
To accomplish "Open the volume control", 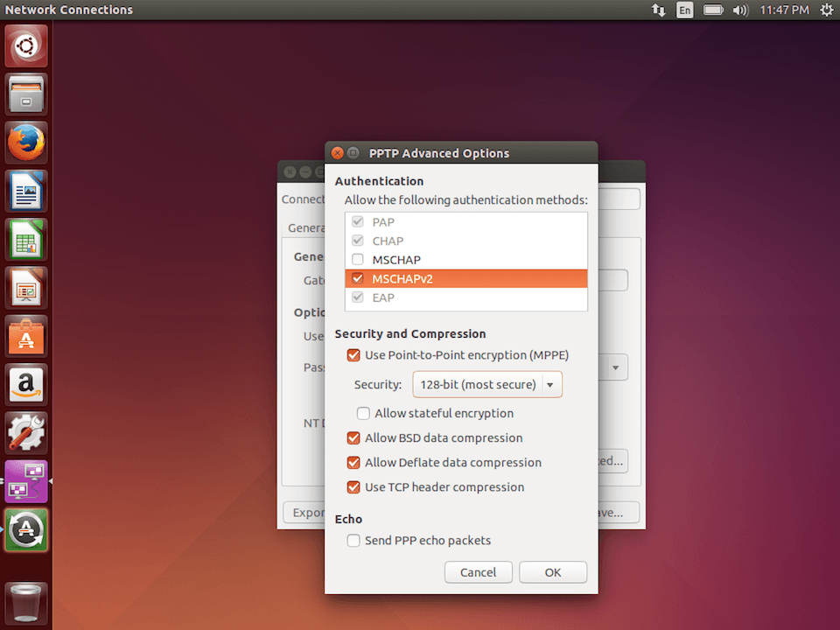I will (x=740, y=10).
